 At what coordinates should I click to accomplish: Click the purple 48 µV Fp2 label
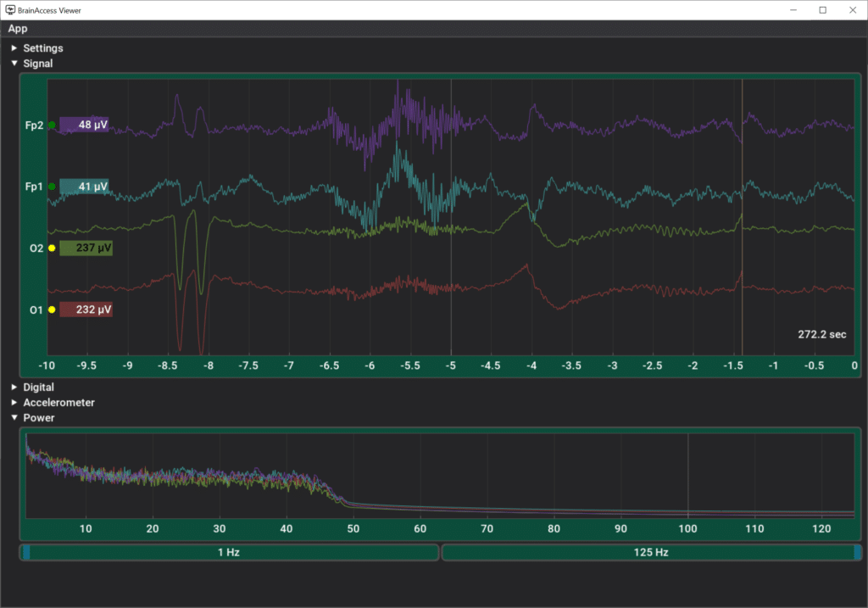click(x=84, y=125)
